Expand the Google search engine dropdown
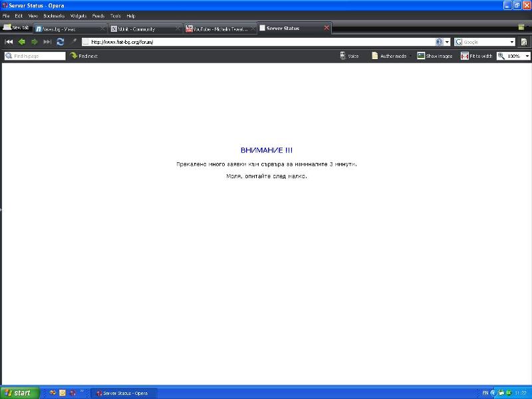The width and height of the screenshot is (532, 399). coord(512,42)
